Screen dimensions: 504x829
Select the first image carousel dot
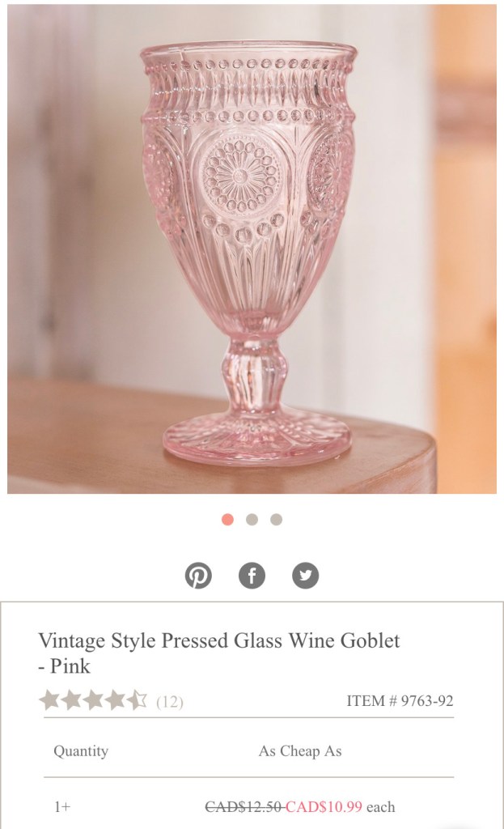(227, 520)
